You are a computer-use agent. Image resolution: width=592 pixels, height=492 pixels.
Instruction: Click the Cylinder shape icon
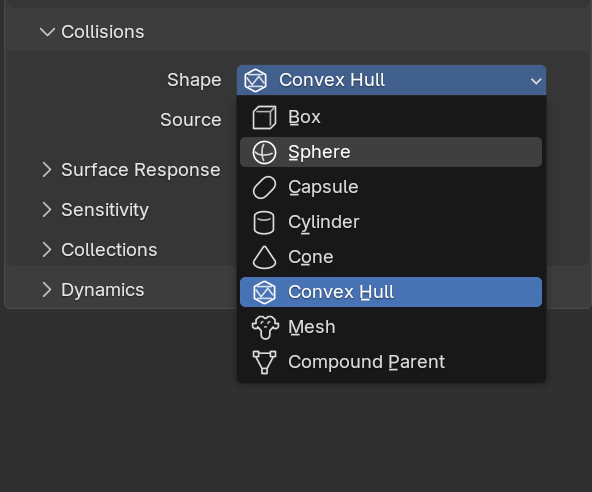click(264, 222)
